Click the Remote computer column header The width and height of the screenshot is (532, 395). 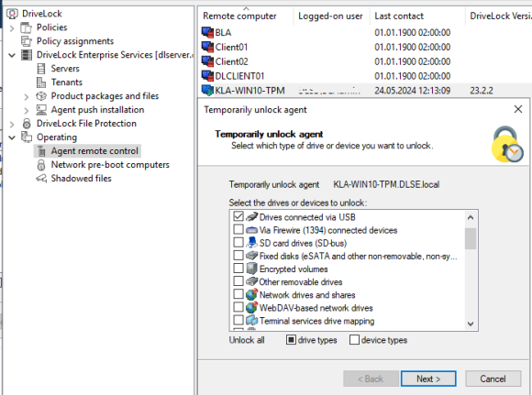(239, 16)
